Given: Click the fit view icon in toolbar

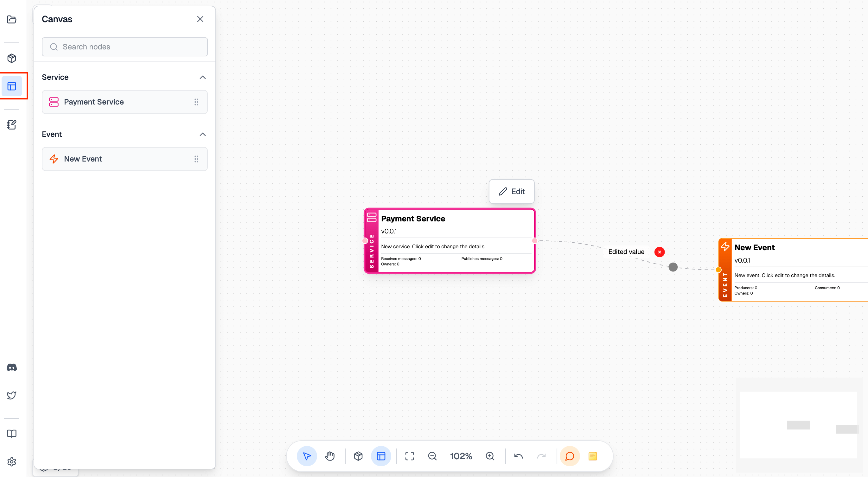Looking at the screenshot, I should pos(409,456).
